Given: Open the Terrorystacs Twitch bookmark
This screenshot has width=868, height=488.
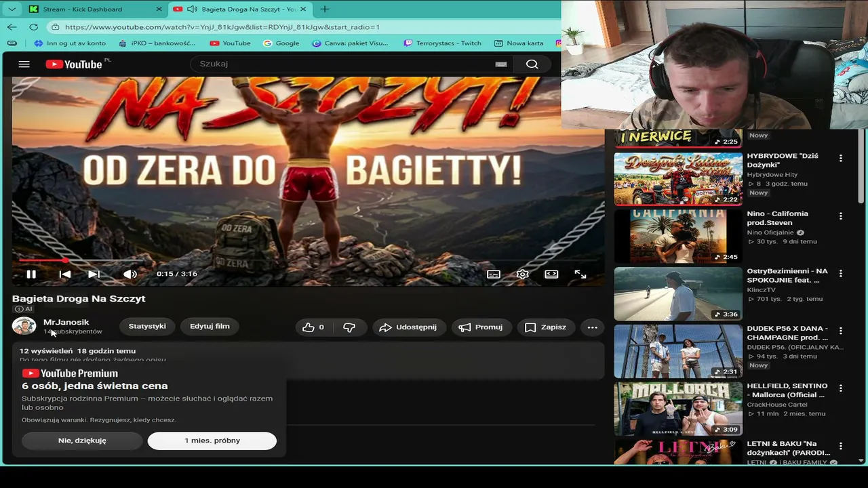Looking at the screenshot, I should coord(442,43).
